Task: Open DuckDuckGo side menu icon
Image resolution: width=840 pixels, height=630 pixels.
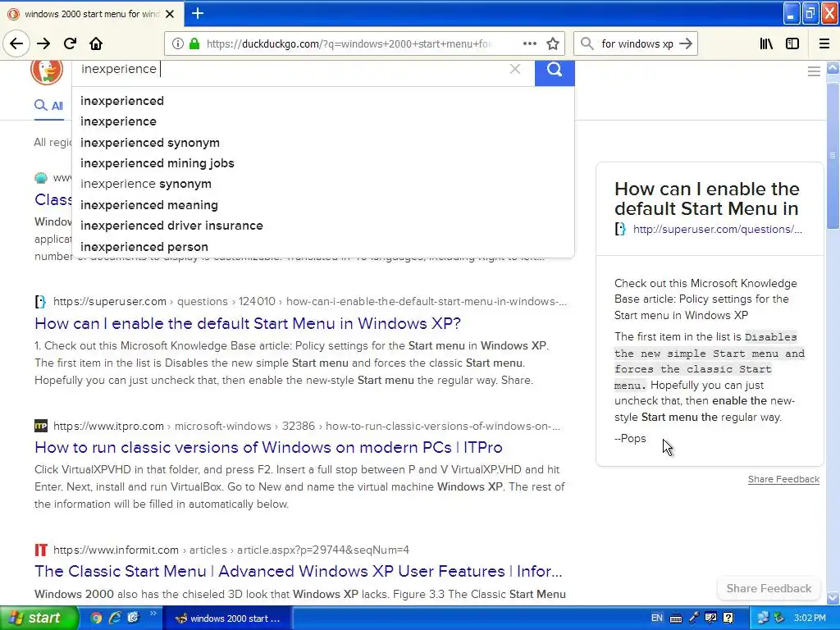Action: pos(814,71)
